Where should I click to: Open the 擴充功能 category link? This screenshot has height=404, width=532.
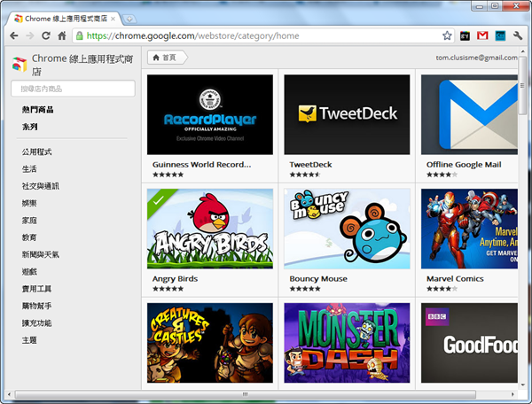pyautogui.click(x=36, y=323)
